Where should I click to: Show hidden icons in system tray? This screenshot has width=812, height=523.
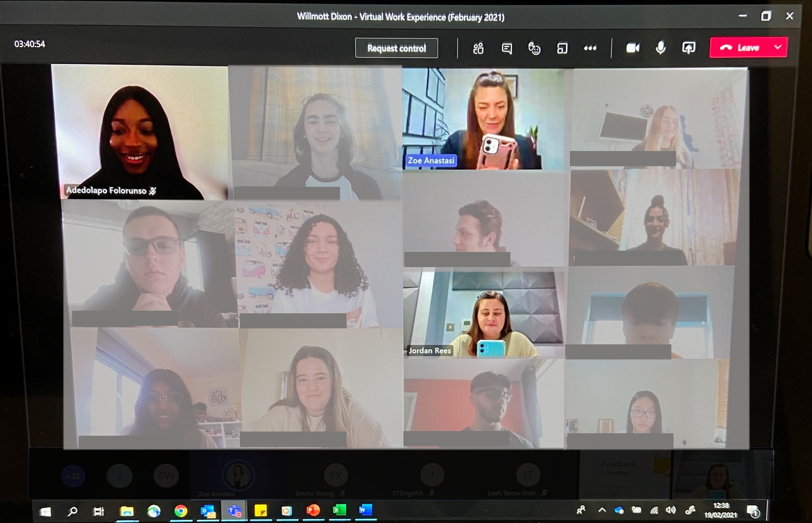(602, 510)
